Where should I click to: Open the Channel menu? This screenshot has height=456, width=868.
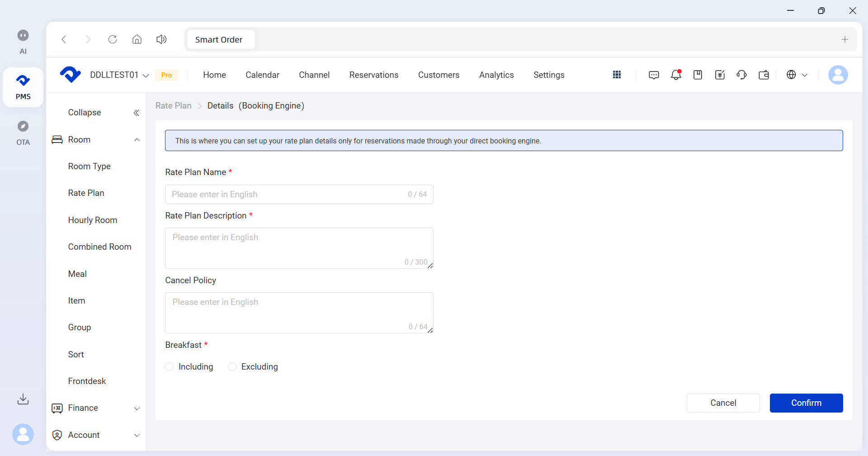click(x=314, y=75)
